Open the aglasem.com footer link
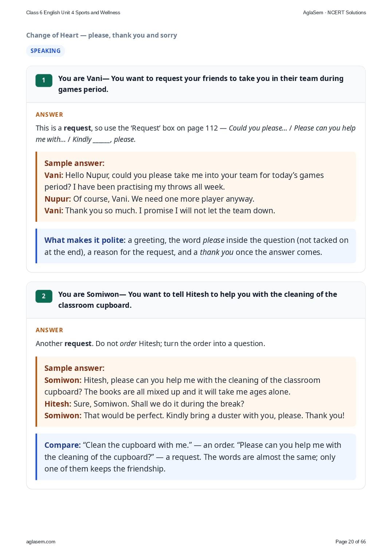The width and height of the screenshot is (392, 555). 41,542
